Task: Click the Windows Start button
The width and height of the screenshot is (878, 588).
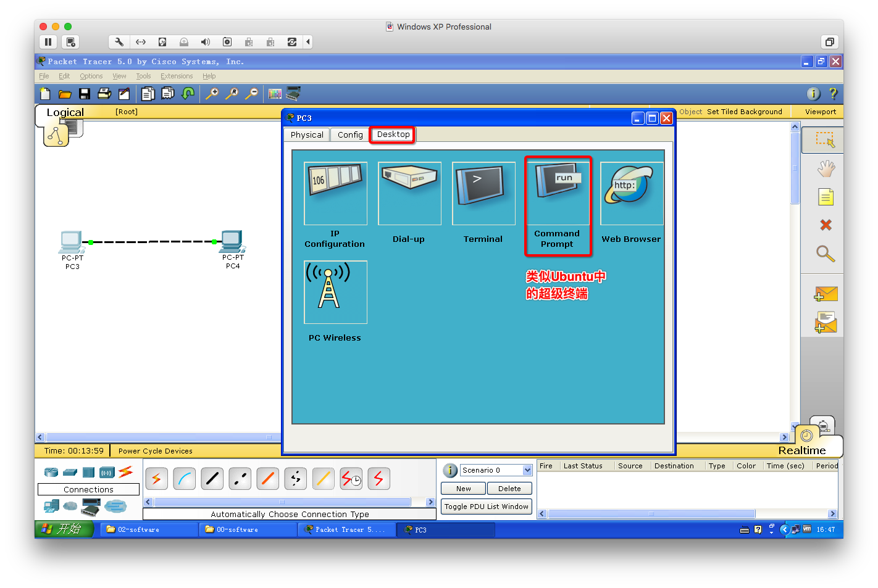Action: click(64, 529)
